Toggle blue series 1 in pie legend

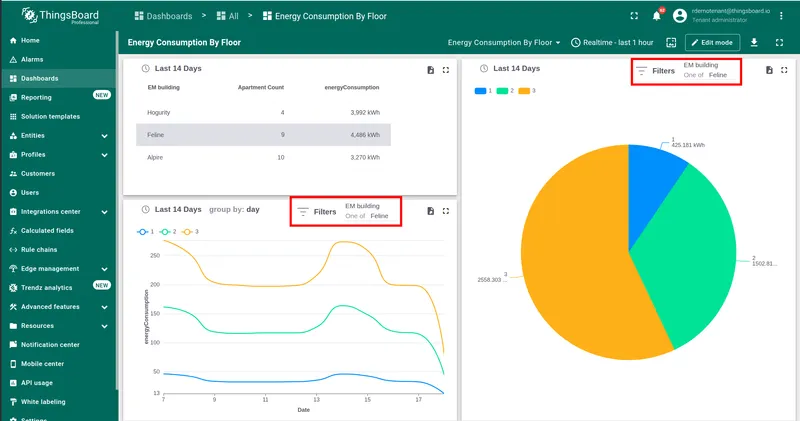pos(483,91)
